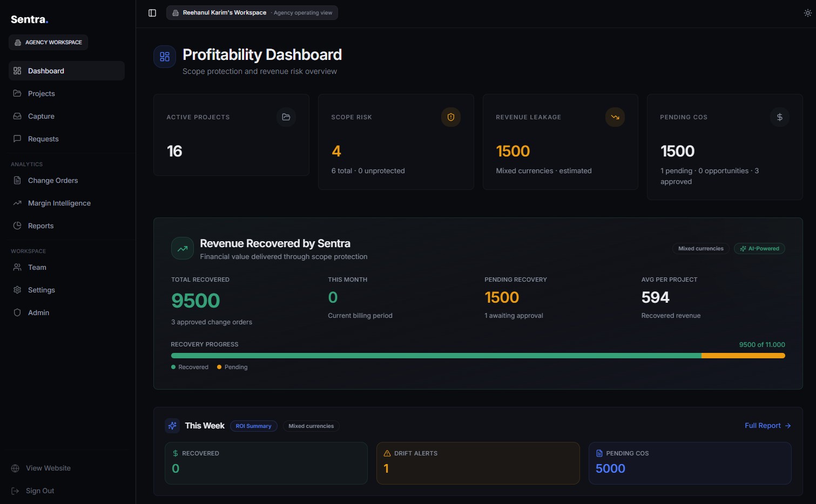Sign Out of the workspace

click(x=40, y=491)
